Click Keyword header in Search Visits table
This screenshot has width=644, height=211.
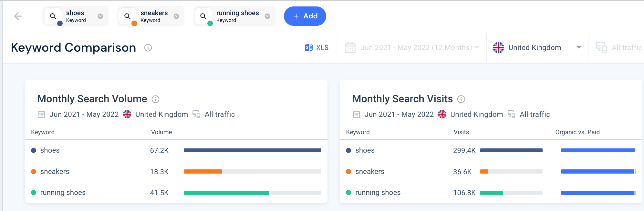tap(358, 132)
